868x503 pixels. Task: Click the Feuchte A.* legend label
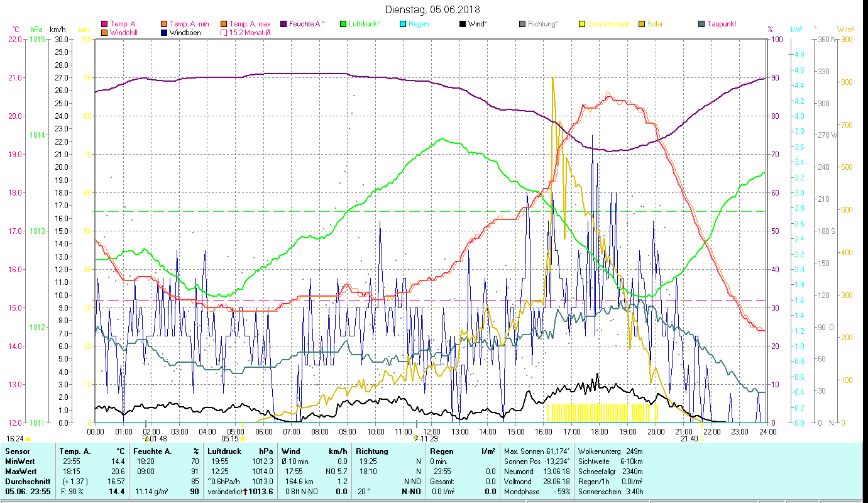tap(307, 24)
